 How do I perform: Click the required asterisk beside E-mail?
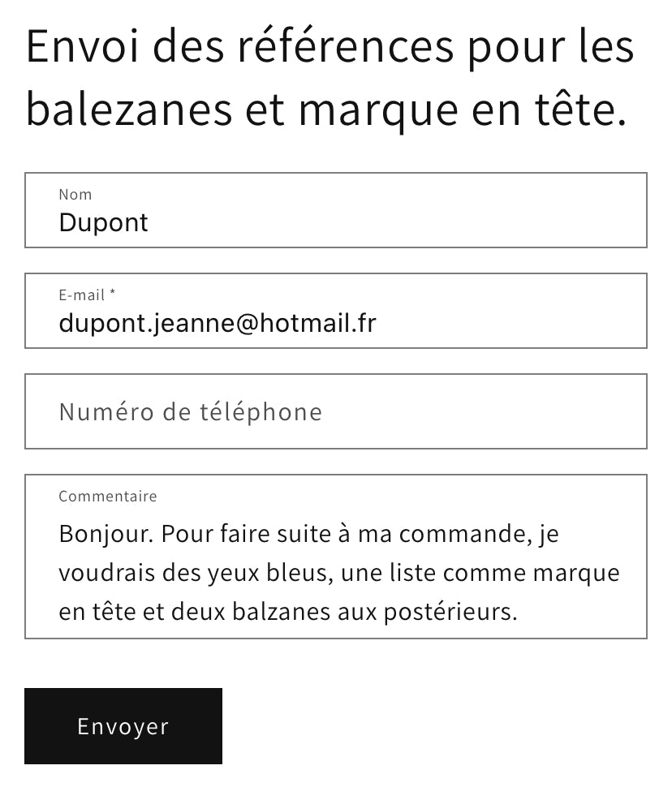point(113,294)
